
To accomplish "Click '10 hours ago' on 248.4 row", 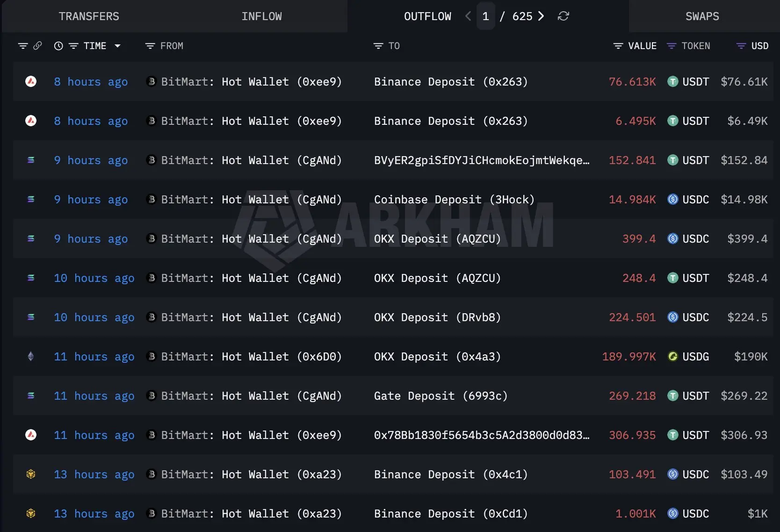I will pos(94,278).
